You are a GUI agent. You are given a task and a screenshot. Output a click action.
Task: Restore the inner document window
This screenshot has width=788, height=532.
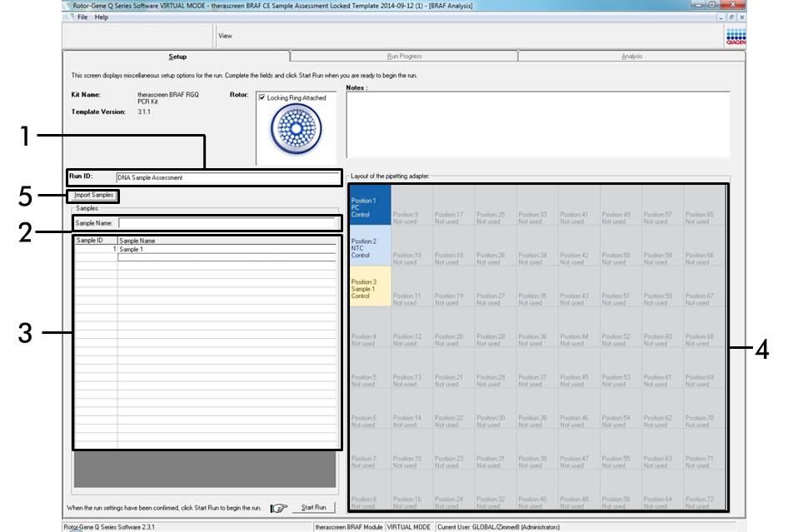pos(731,17)
